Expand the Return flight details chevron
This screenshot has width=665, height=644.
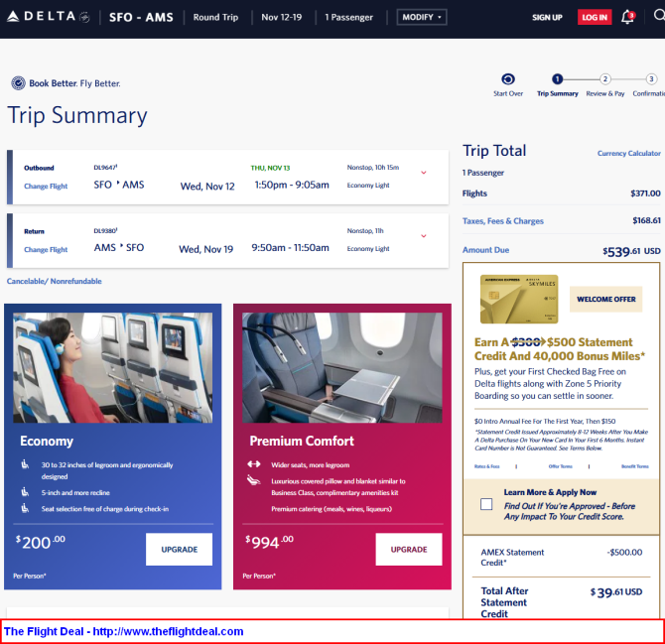423,236
